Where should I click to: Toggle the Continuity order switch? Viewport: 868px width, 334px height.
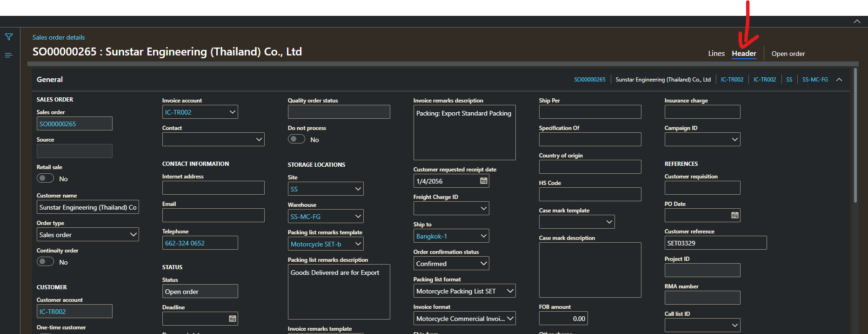coord(46,262)
